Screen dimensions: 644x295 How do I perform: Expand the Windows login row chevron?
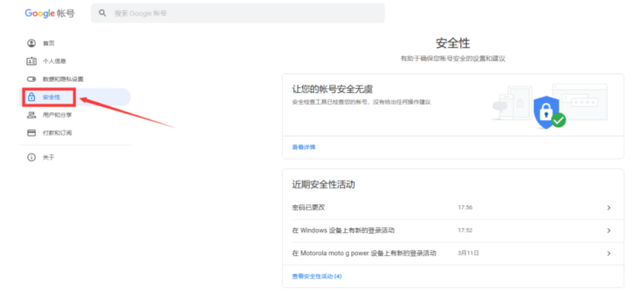point(609,231)
